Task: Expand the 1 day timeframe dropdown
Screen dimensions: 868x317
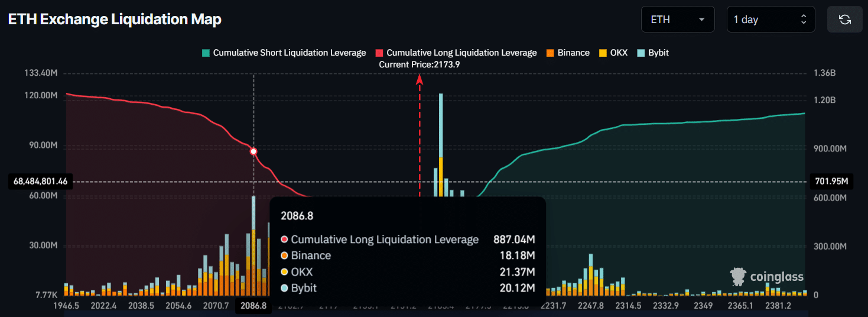Action: pyautogui.click(x=771, y=20)
